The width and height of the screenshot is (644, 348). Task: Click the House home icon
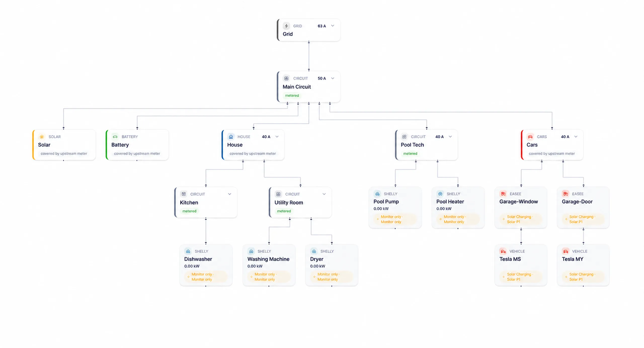[231, 137]
